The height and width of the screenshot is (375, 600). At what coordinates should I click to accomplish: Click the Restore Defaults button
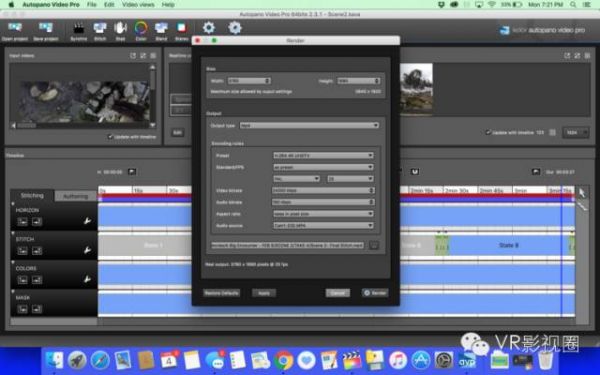click(x=222, y=293)
